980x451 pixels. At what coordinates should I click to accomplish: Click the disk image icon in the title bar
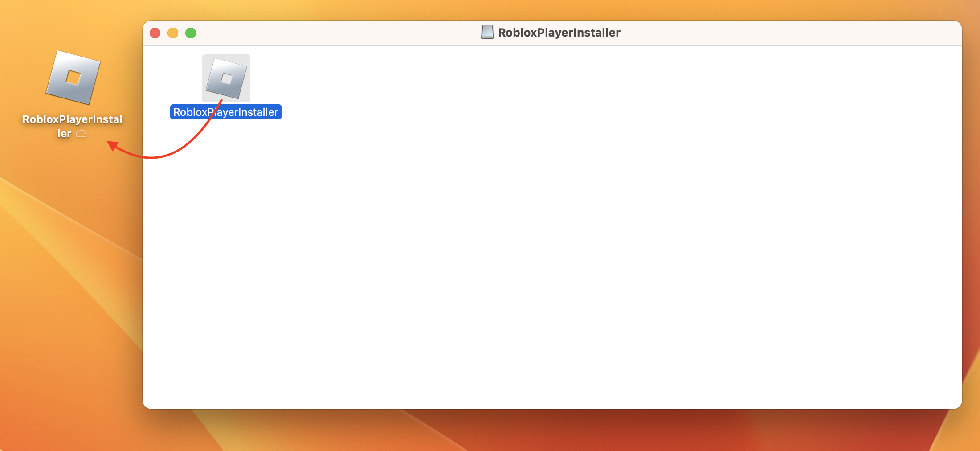[487, 32]
